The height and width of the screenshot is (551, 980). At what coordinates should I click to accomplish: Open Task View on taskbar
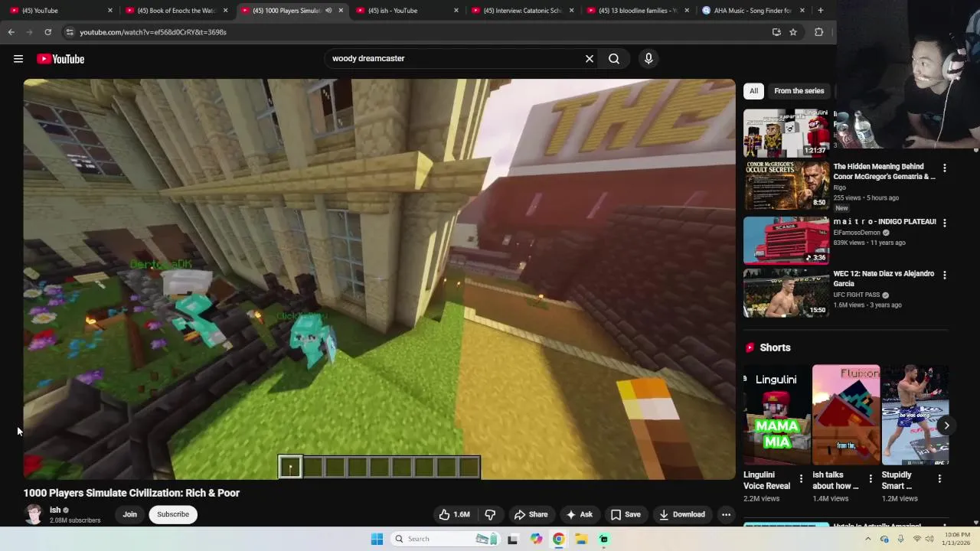click(x=512, y=539)
